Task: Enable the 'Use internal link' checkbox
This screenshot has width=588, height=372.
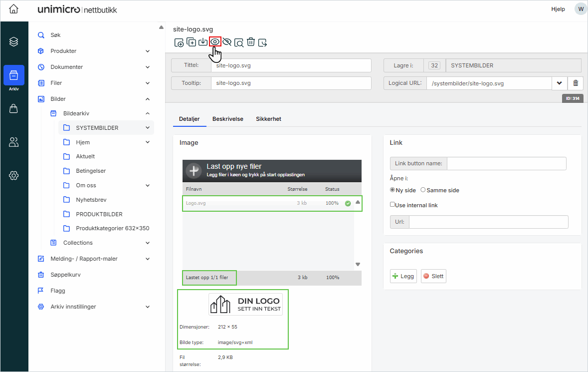Action: [392, 205]
